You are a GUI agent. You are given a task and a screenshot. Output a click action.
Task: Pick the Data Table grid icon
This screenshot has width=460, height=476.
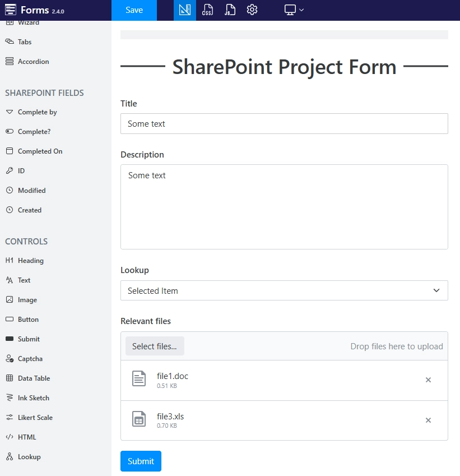10,378
